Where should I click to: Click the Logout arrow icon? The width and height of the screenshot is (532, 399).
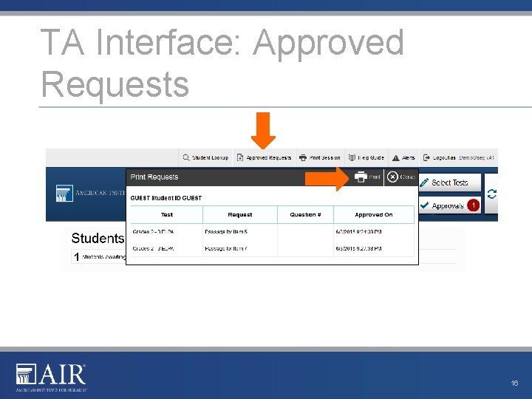pos(426,158)
